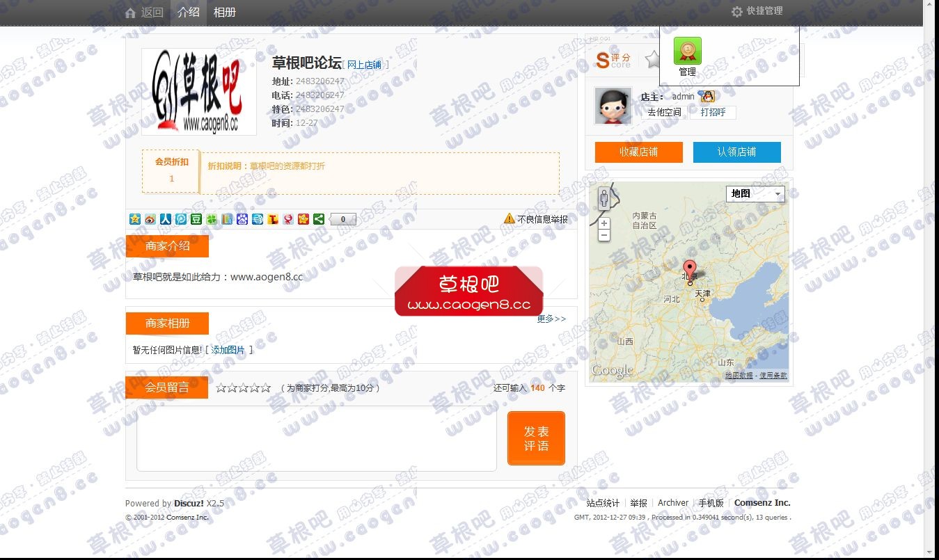Switch to the 相册 tab
Image resolution: width=939 pixels, height=560 pixels.
(224, 13)
